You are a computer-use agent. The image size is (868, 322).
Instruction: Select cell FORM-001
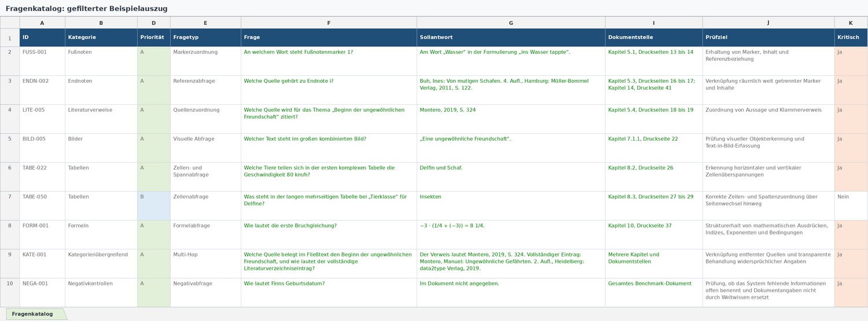42,235
